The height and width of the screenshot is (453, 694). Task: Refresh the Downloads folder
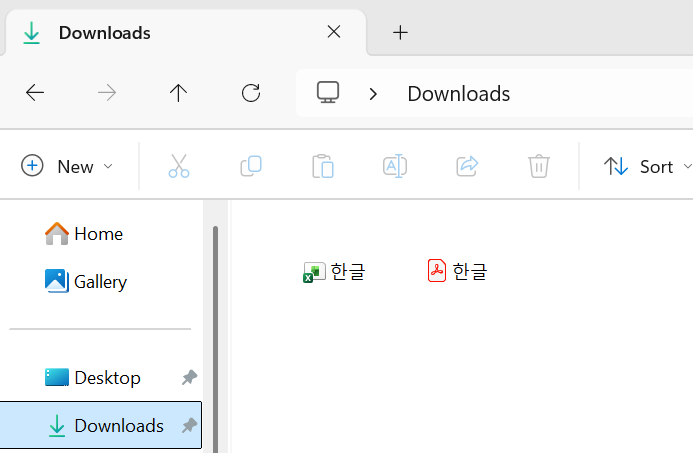click(x=251, y=93)
